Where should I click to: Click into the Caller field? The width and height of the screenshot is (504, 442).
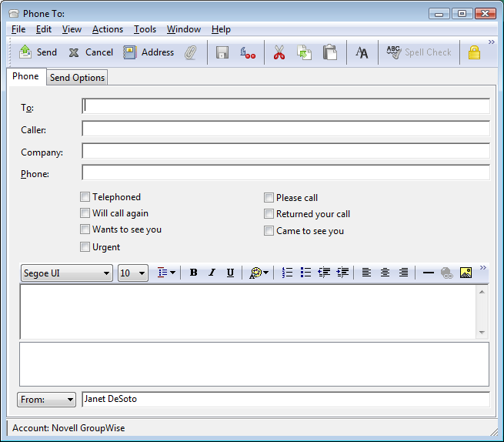(285, 129)
